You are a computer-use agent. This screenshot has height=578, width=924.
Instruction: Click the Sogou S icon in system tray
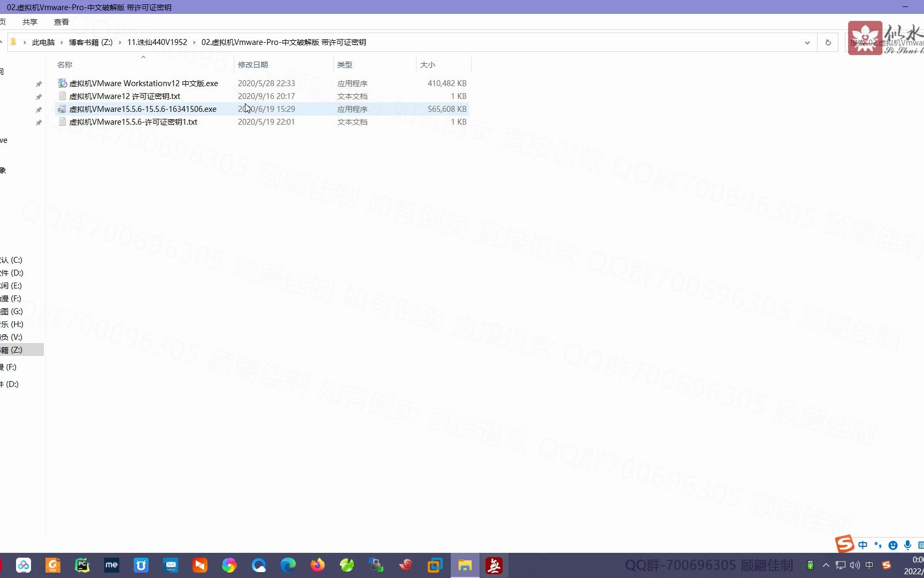887,565
